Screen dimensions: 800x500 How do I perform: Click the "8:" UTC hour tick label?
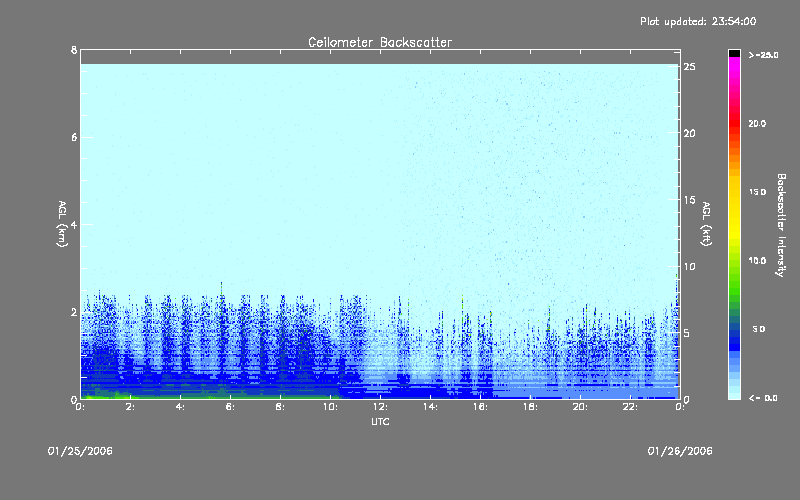pos(280,407)
